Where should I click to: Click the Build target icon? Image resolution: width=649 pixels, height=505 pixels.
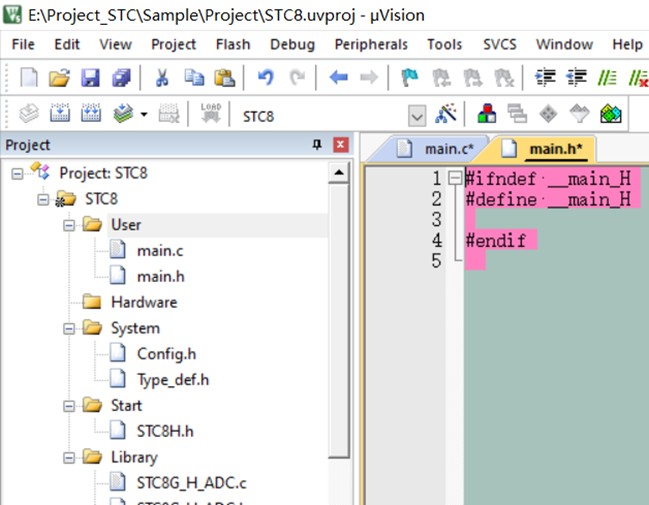click(60, 113)
